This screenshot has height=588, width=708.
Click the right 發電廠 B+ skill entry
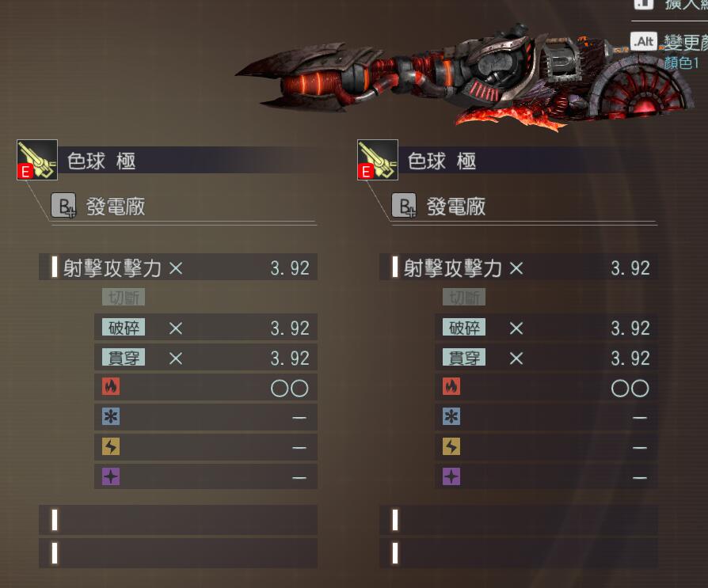pyautogui.click(x=439, y=207)
